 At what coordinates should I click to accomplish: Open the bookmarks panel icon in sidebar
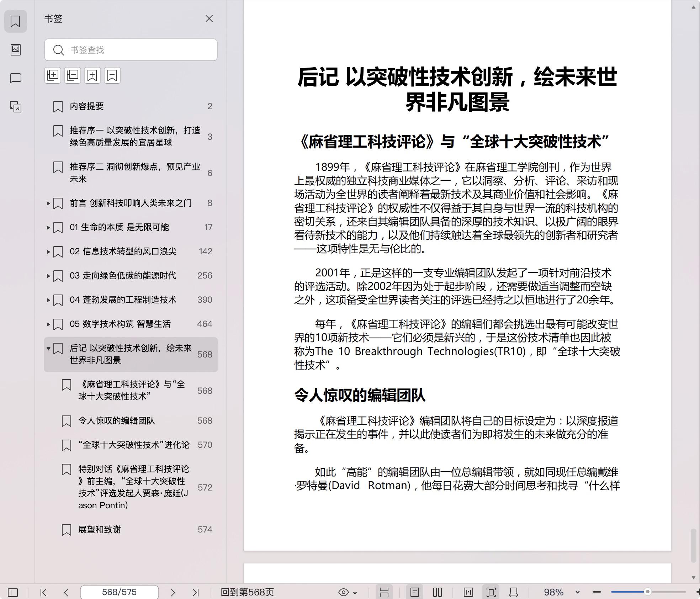pyautogui.click(x=15, y=21)
